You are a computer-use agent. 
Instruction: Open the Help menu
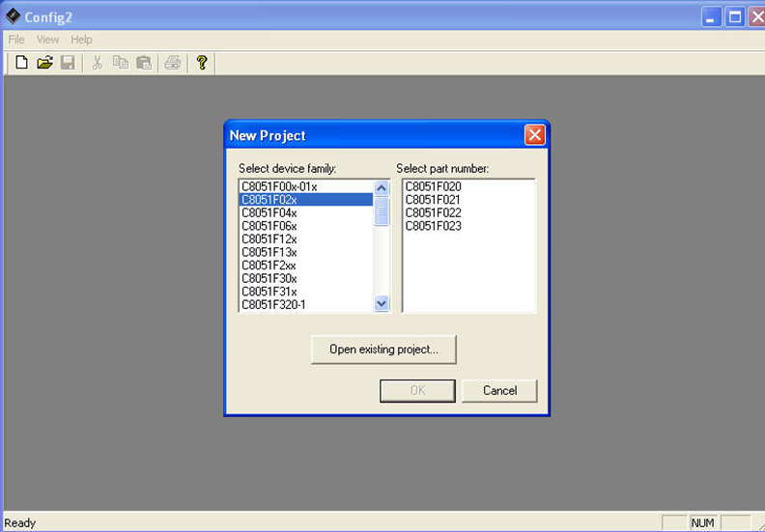81,40
